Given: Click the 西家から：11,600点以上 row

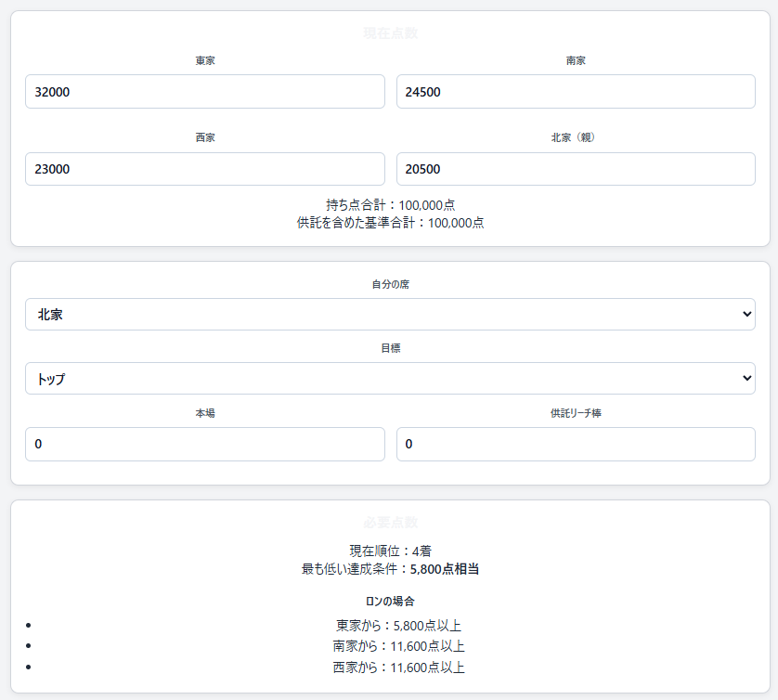Looking at the screenshot, I should (x=399, y=668).
